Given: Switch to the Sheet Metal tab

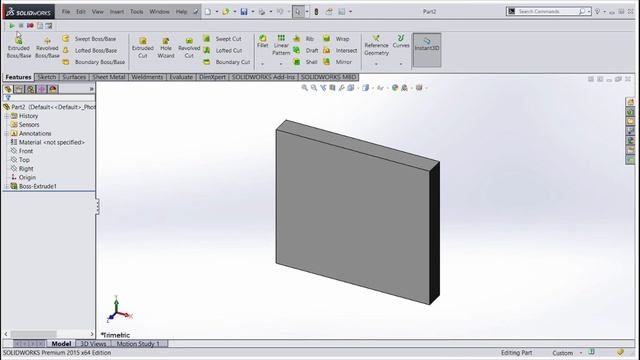Looking at the screenshot, I should pyautogui.click(x=109, y=77).
